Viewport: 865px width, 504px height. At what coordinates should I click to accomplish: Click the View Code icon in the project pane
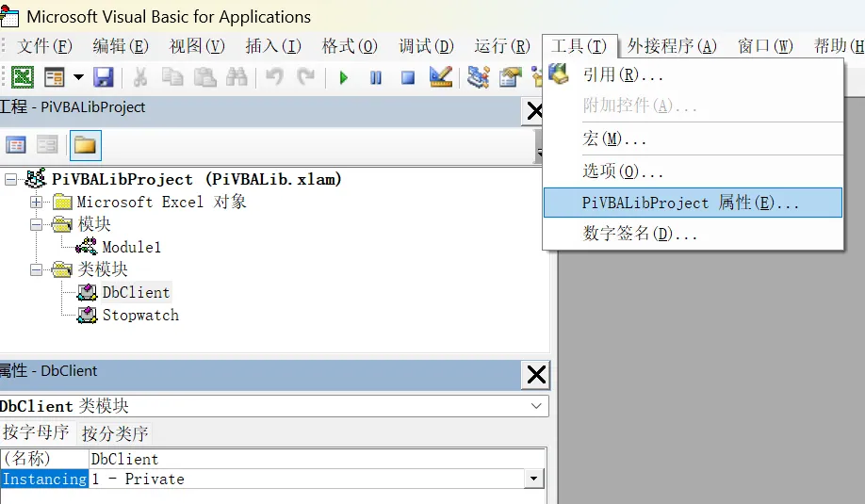point(15,145)
